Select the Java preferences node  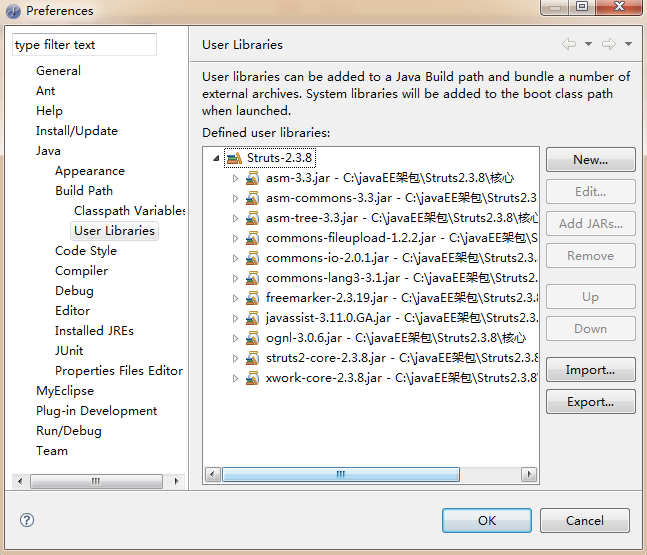click(48, 151)
